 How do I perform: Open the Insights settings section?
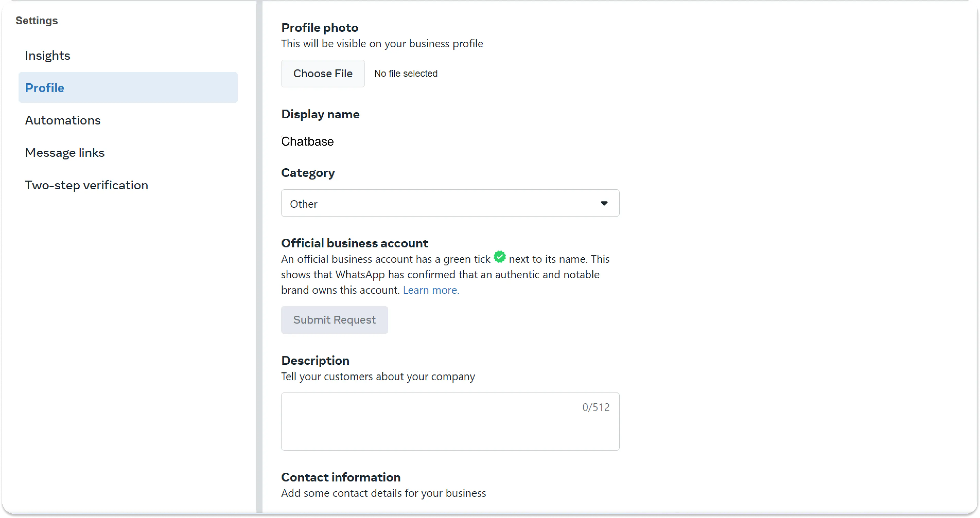pyautogui.click(x=48, y=56)
